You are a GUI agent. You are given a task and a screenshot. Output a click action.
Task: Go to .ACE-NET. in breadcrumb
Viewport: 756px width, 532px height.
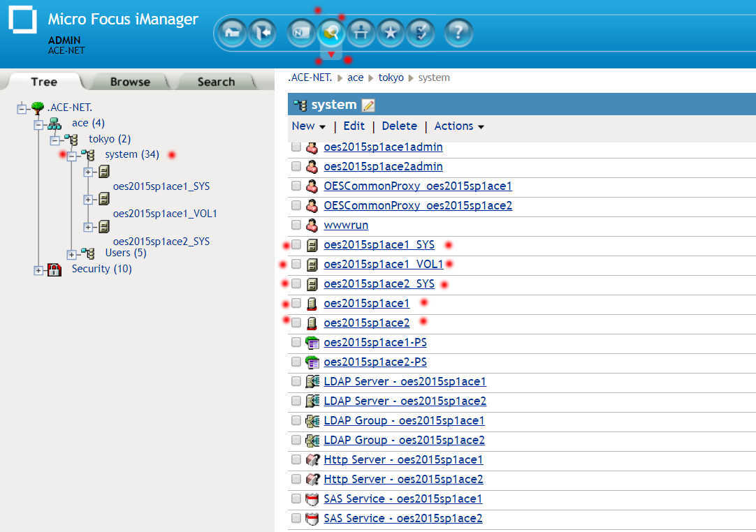(x=310, y=77)
